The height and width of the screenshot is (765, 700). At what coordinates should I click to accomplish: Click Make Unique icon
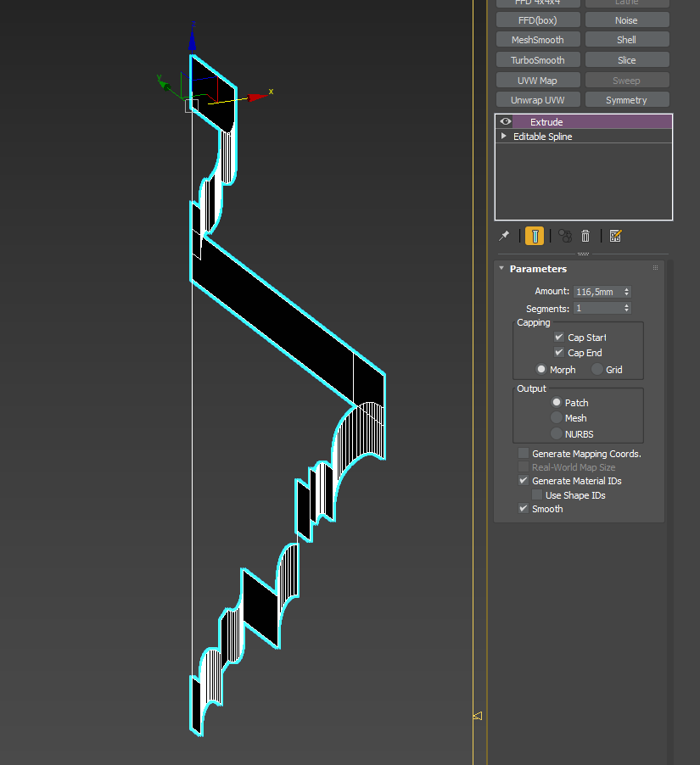(565, 236)
